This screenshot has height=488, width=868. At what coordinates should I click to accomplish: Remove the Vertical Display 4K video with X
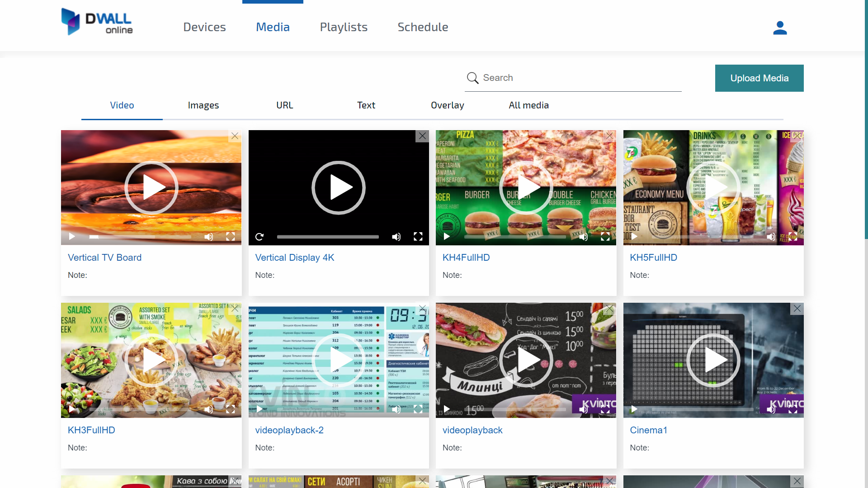click(x=422, y=136)
